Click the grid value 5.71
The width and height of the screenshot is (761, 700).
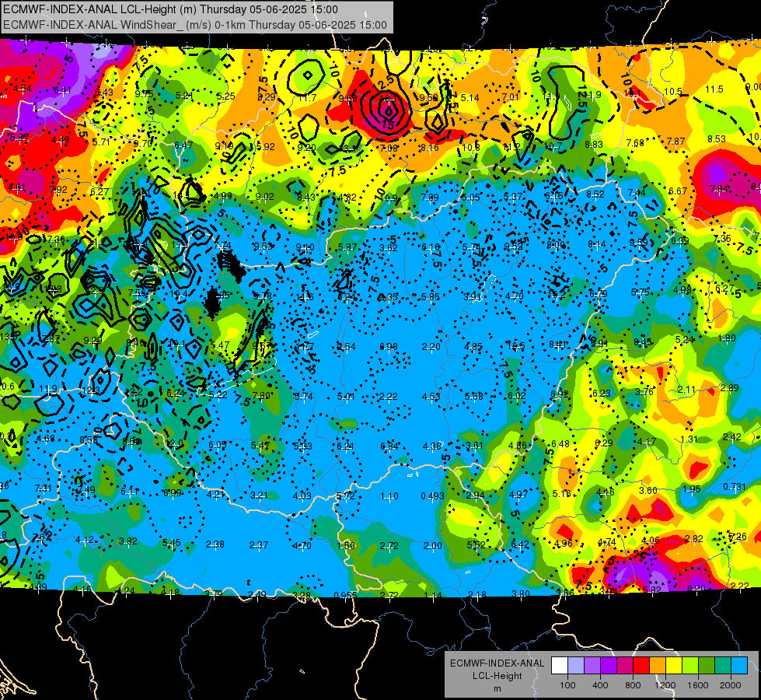(x=101, y=142)
